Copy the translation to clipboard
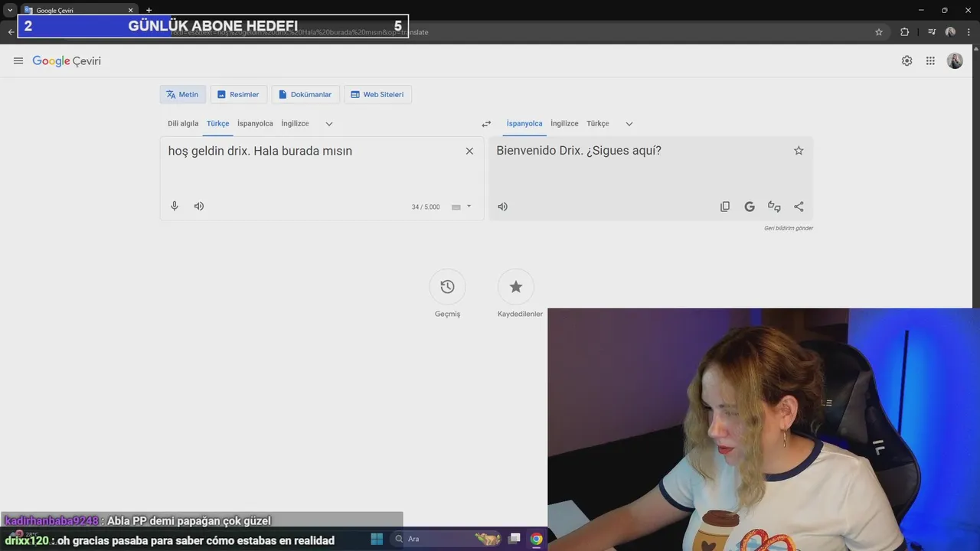 point(725,207)
